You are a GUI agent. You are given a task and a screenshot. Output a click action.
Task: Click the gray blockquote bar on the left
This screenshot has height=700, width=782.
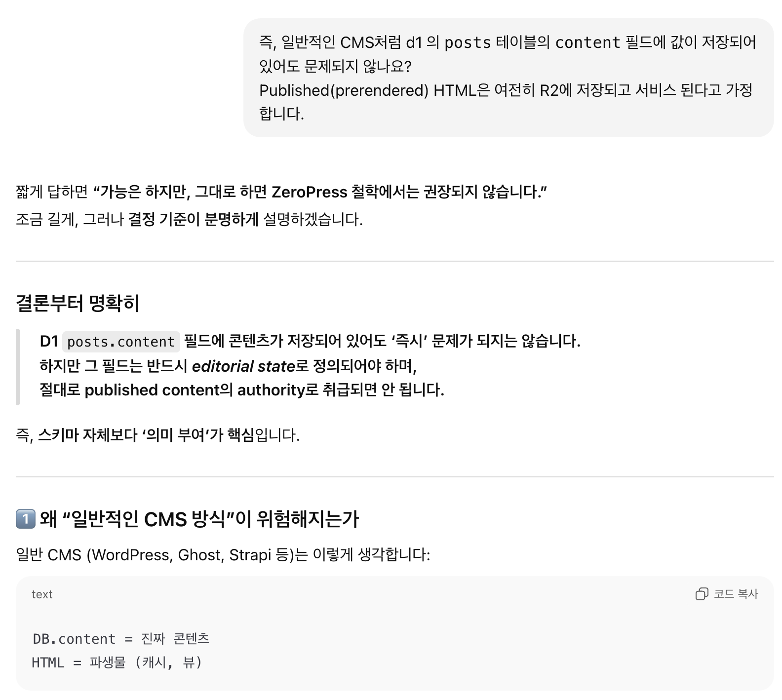point(18,367)
